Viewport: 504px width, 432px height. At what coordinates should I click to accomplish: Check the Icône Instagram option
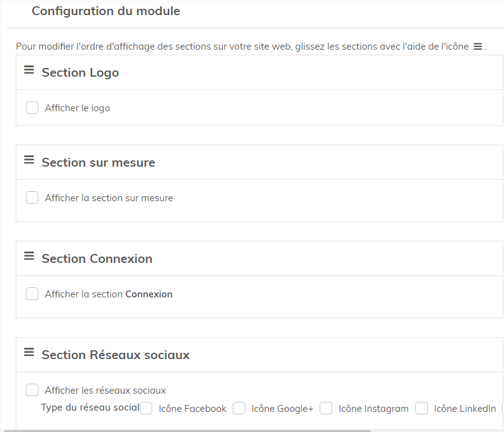pos(326,409)
